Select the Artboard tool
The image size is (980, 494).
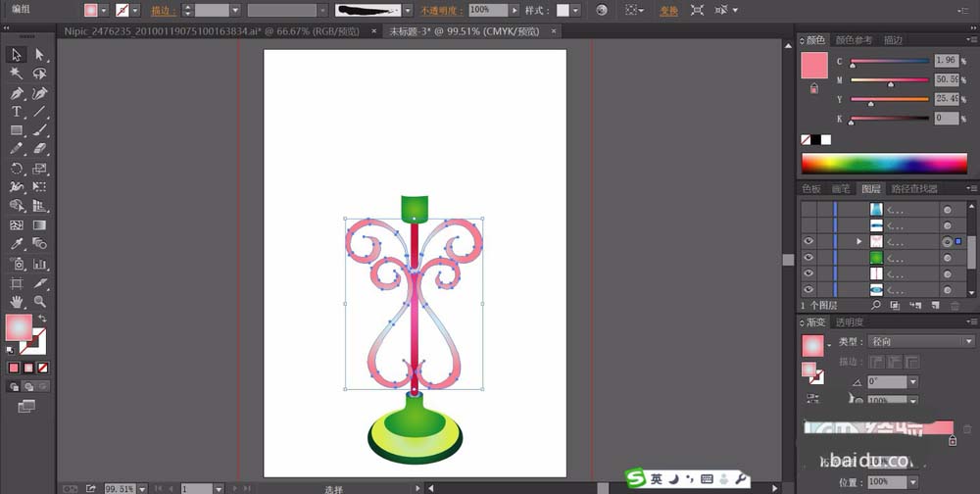[17, 283]
